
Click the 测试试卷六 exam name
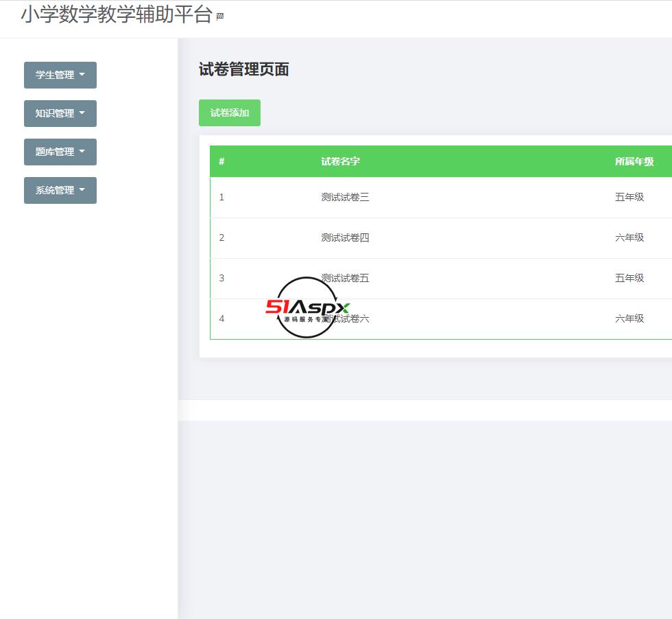pyautogui.click(x=345, y=318)
